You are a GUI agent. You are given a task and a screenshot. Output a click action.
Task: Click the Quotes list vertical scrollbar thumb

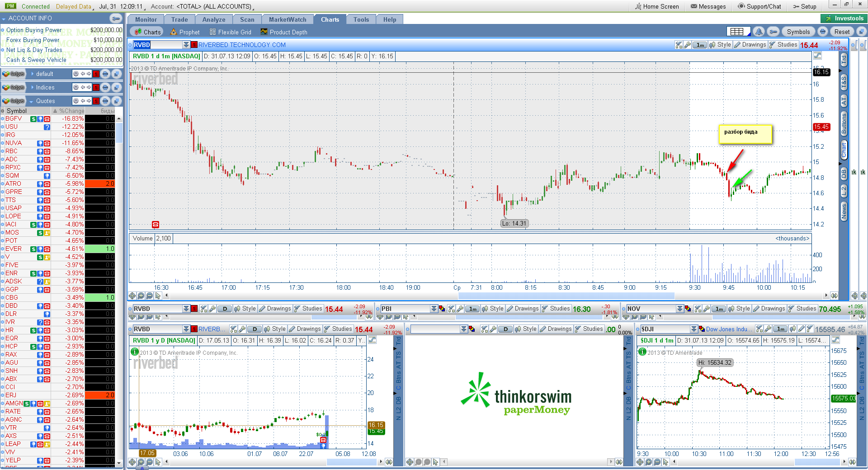pyautogui.click(x=119, y=132)
